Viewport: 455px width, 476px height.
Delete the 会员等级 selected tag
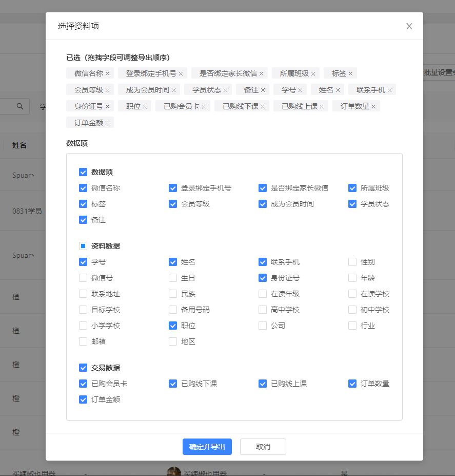(x=107, y=90)
